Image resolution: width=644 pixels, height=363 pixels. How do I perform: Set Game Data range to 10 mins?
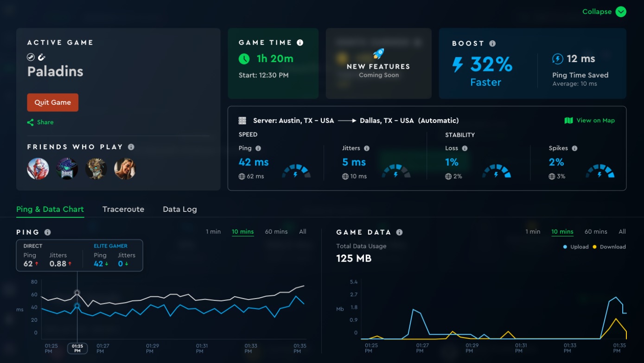point(562,232)
